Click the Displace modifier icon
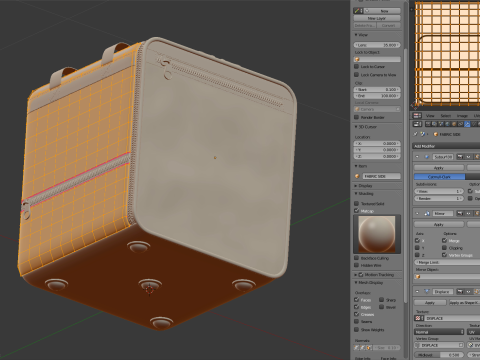The height and width of the screenshot is (360, 480). pyautogui.click(x=427, y=291)
